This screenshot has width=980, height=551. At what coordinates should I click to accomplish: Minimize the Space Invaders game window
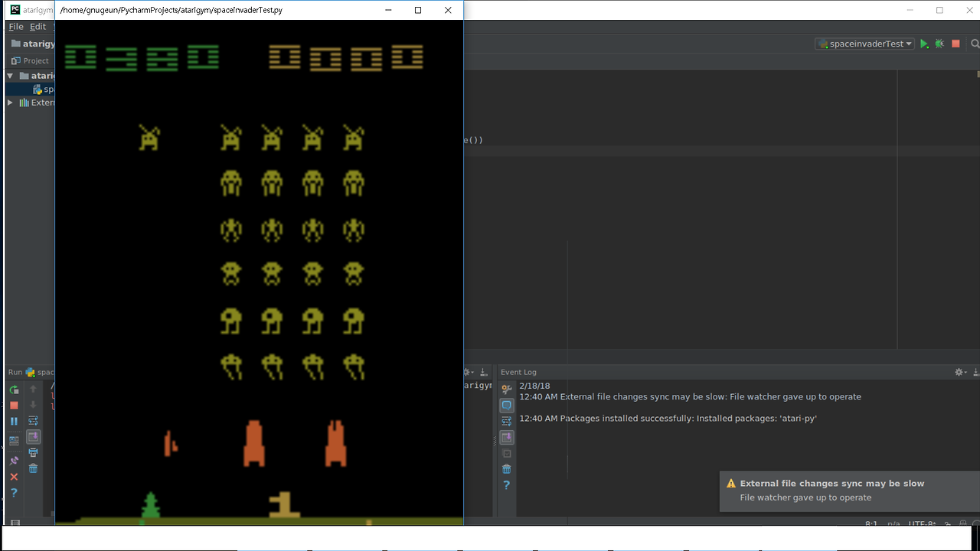(388, 10)
